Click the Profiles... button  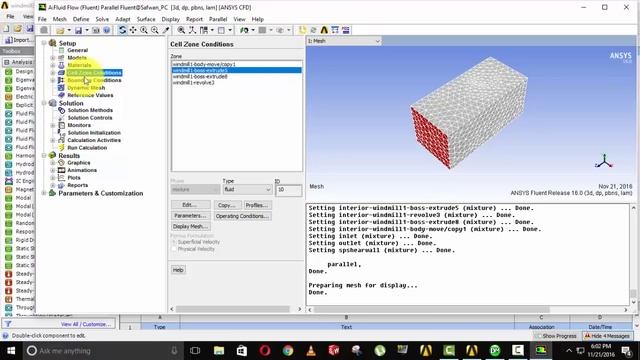[257, 205]
